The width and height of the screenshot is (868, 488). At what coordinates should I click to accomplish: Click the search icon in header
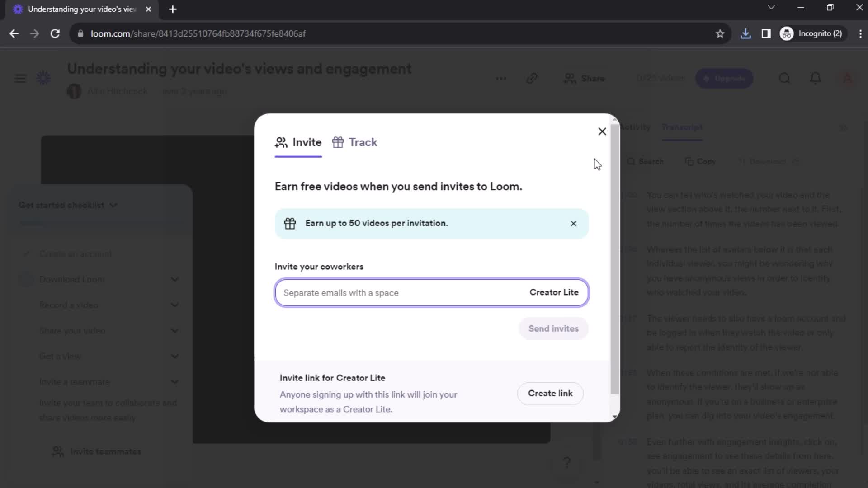click(x=784, y=78)
